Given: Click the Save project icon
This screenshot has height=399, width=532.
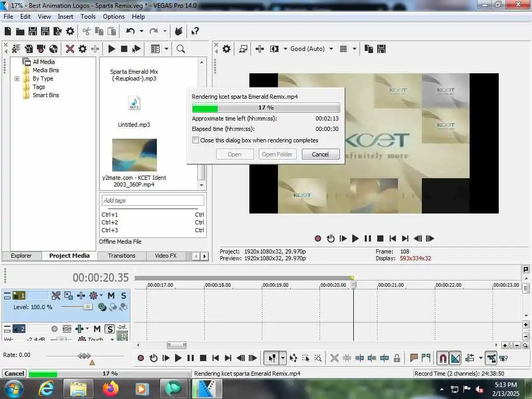Looking at the screenshot, I should pyautogui.click(x=33, y=32).
